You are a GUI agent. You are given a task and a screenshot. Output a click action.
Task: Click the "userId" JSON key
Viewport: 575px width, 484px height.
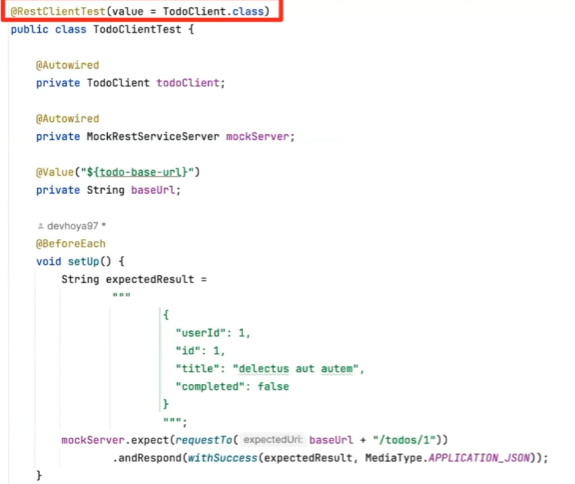pyautogui.click(x=201, y=333)
